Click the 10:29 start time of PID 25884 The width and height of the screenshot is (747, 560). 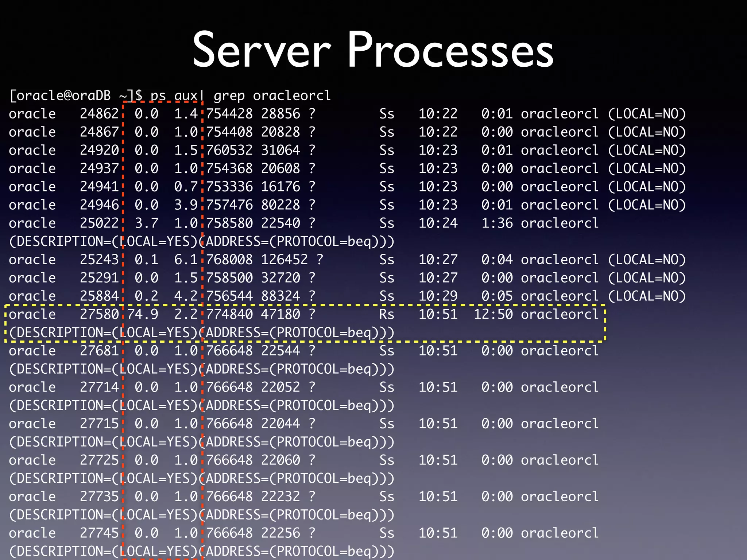pyautogui.click(x=438, y=296)
